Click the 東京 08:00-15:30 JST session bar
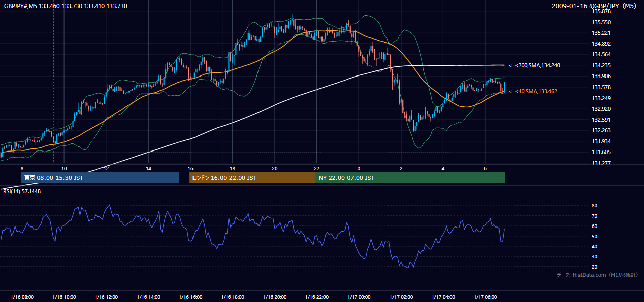The height and width of the screenshot is (302, 644). (100, 178)
